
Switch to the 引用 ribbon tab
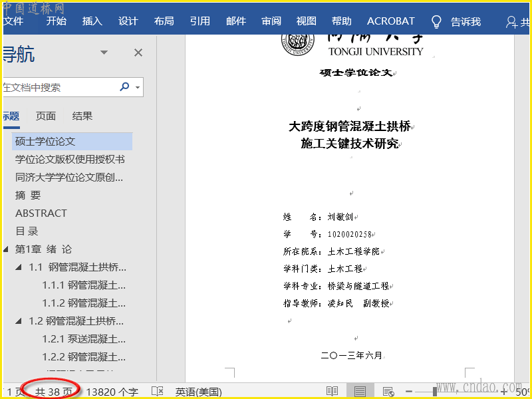click(200, 21)
